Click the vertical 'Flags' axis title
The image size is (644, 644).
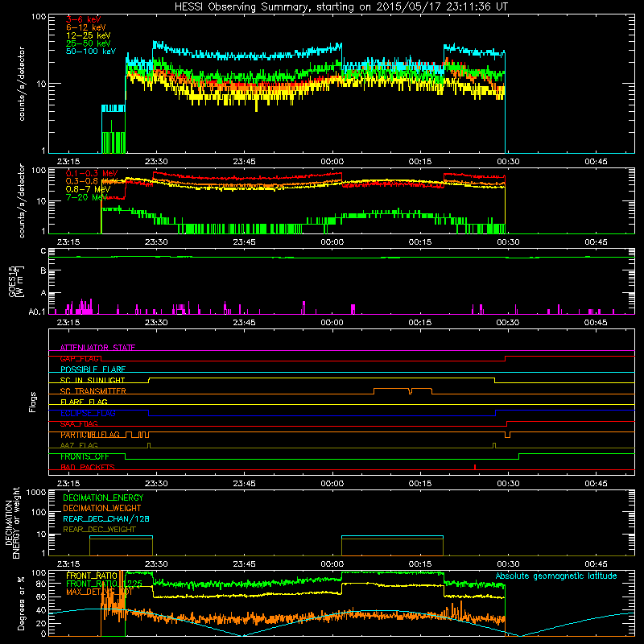tap(33, 402)
